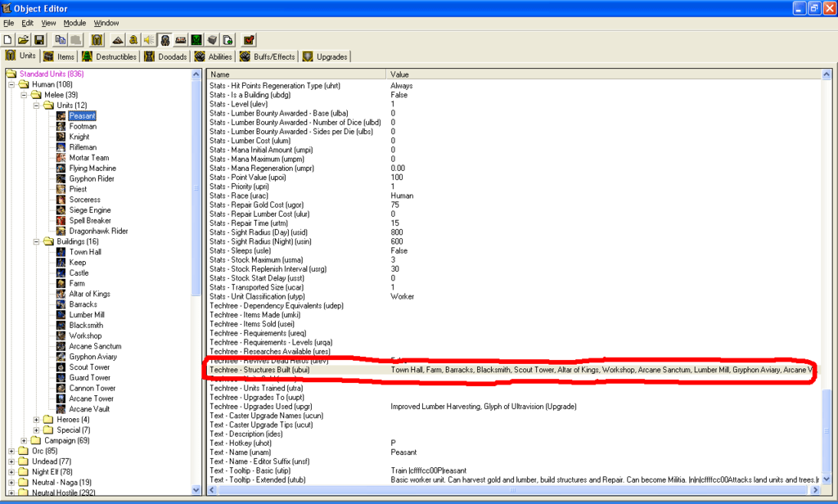Open the Object Manager cube icon

pyautogui.click(x=212, y=40)
